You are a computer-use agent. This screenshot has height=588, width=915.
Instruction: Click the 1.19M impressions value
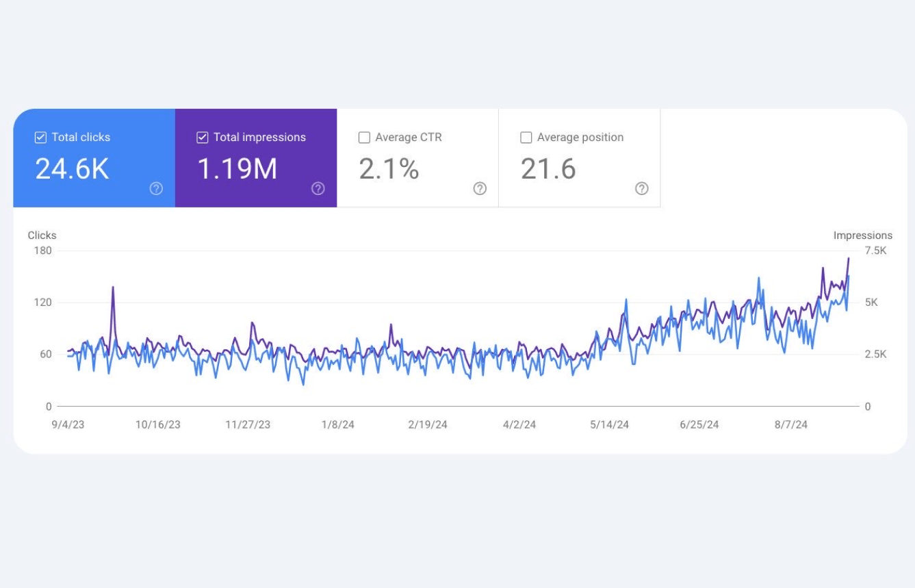pos(237,169)
